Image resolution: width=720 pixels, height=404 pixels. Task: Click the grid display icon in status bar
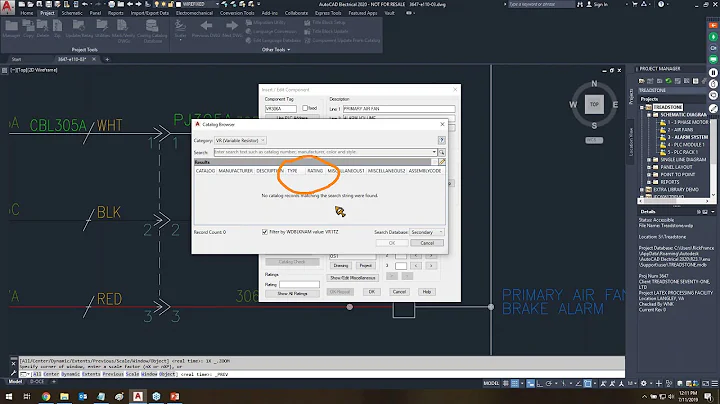506,383
